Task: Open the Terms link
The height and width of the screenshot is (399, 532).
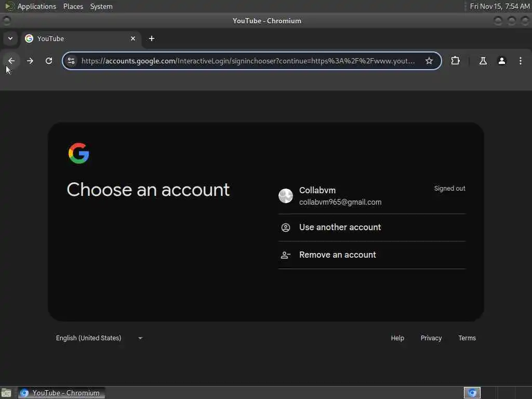Action: (x=467, y=338)
